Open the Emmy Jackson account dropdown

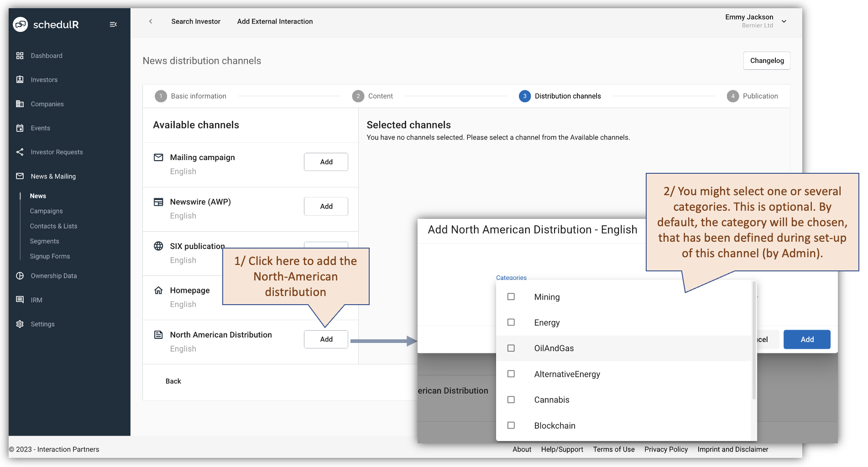[x=784, y=21]
